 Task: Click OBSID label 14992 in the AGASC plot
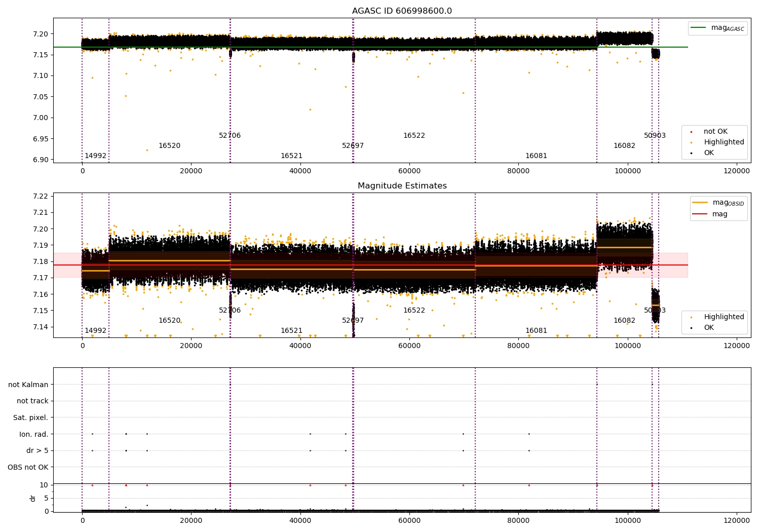95,156
